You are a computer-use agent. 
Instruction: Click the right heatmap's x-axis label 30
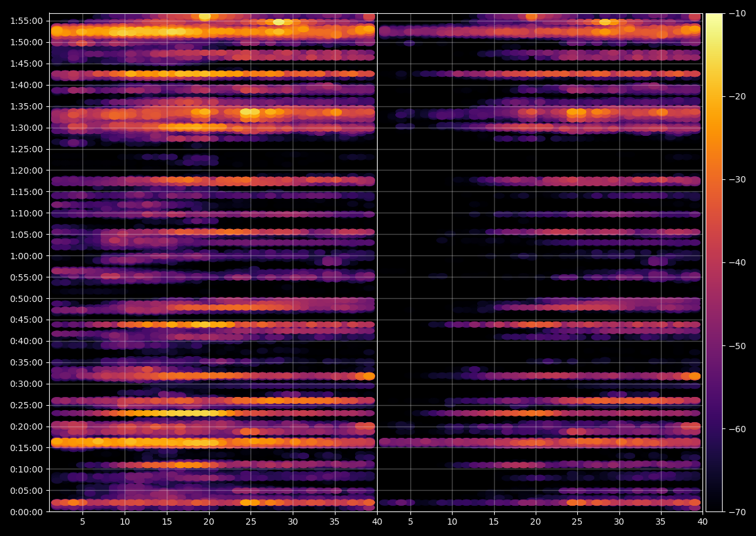click(x=619, y=522)
